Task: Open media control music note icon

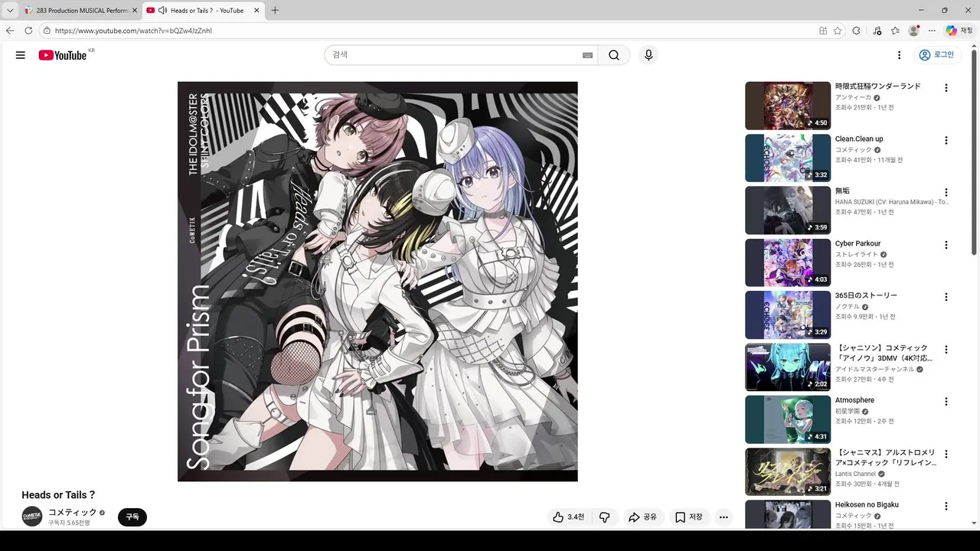Action: click(877, 31)
